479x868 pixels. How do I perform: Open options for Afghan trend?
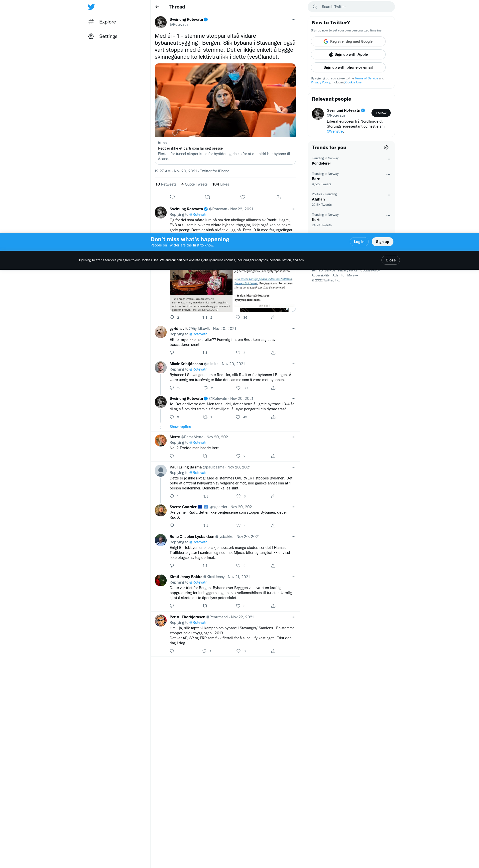(388, 195)
